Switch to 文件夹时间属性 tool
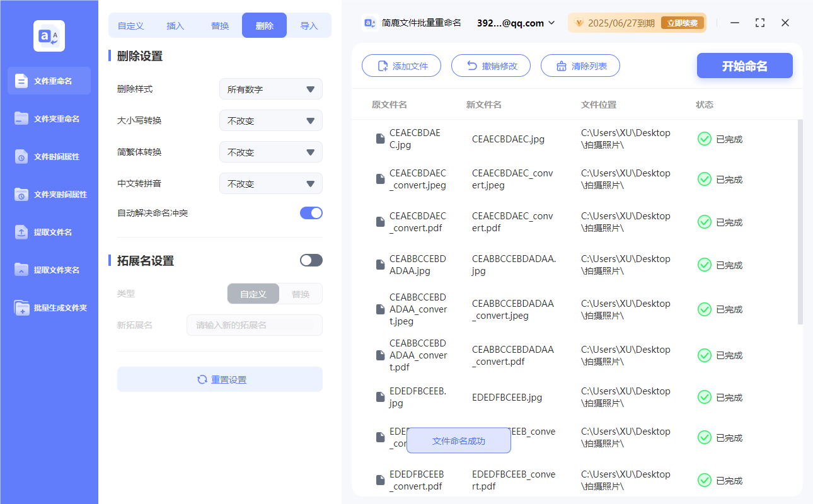 tap(49, 194)
